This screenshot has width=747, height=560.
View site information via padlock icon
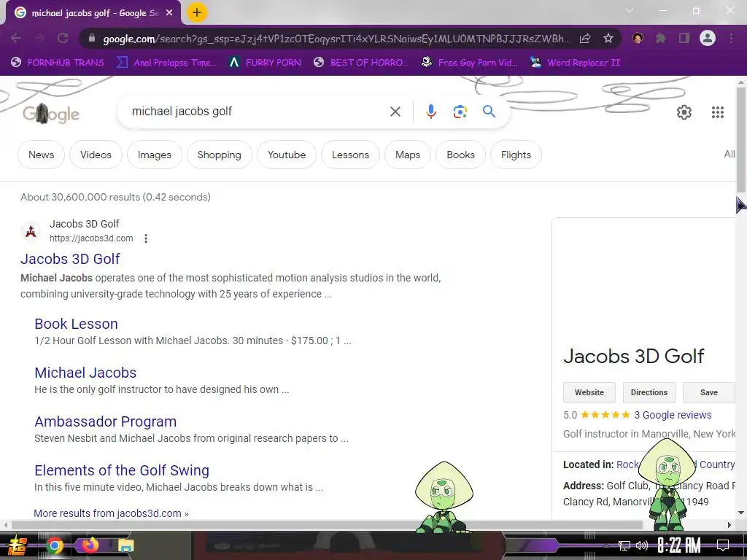click(91, 39)
